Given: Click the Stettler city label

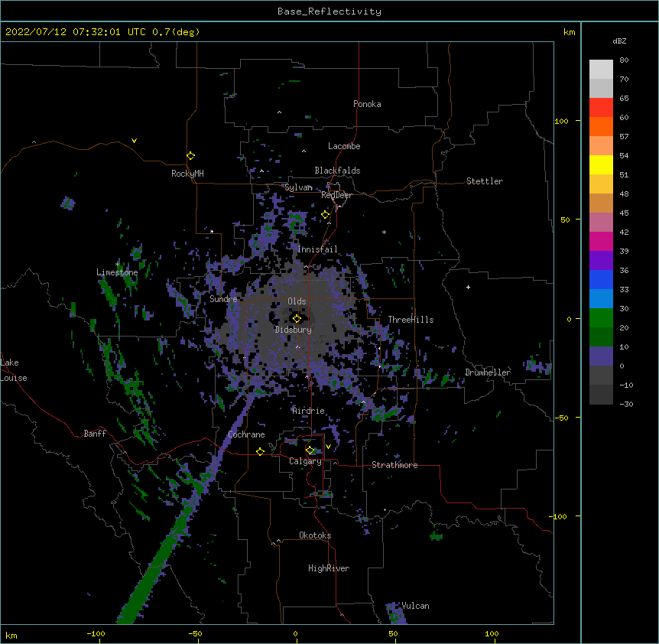Looking at the screenshot, I should [x=485, y=181].
